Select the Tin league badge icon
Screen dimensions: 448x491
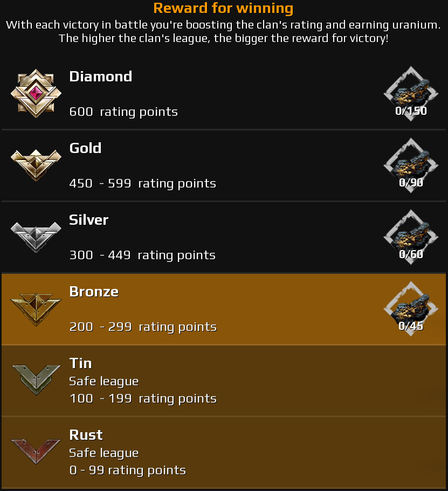click(x=36, y=380)
